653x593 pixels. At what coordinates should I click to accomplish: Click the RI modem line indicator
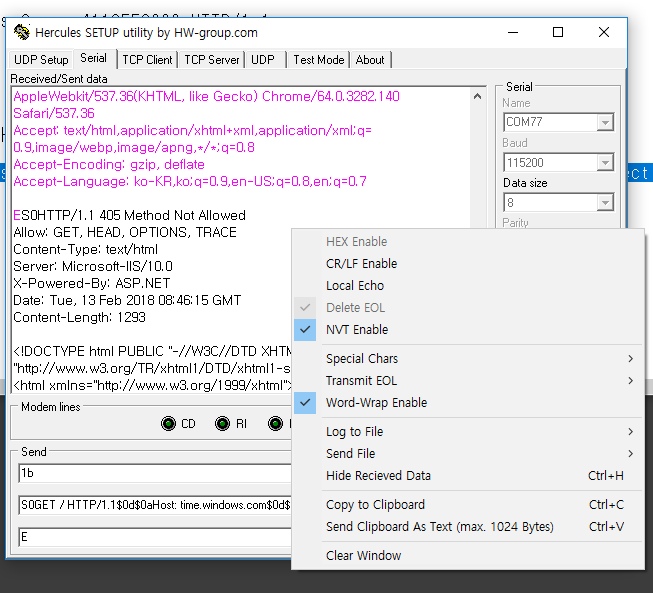(x=222, y=424)
